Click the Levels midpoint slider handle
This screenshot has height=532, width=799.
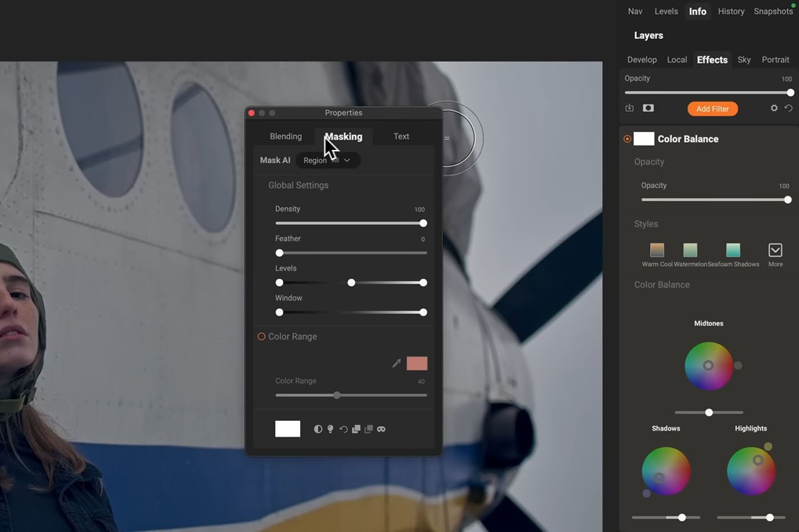click(351, 282)
